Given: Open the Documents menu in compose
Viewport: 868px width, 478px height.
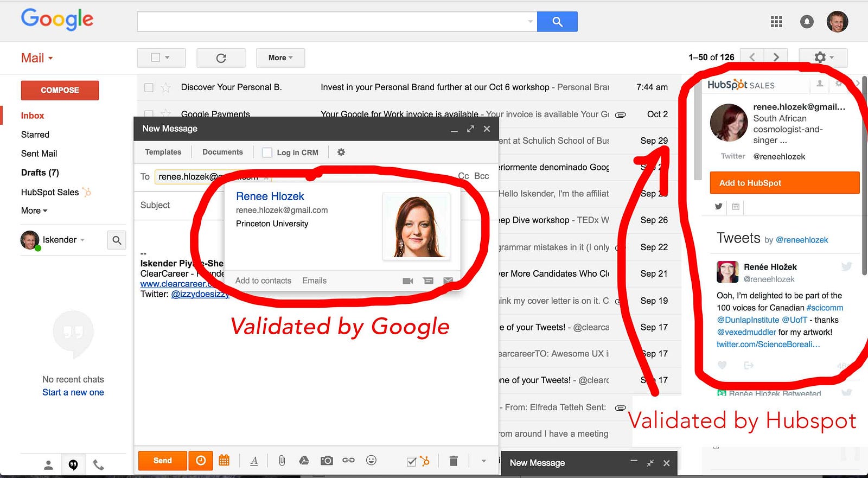Looking at the screenshot, I should click(222, 152).
